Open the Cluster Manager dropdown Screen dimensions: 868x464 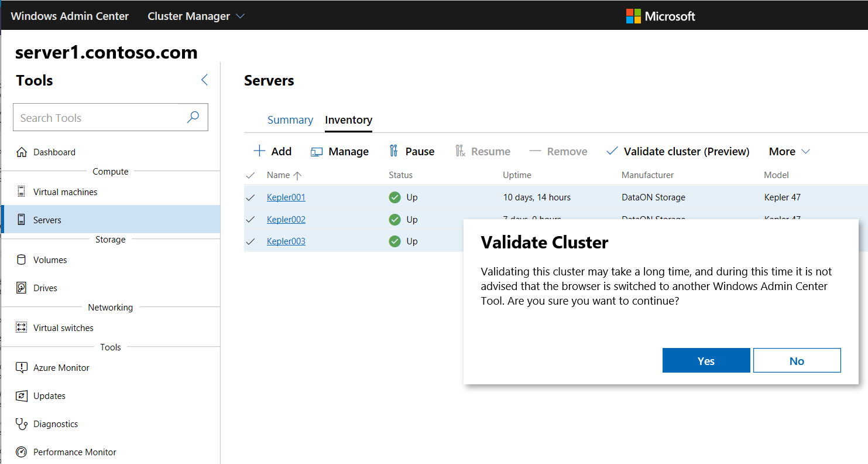point(195,16)
